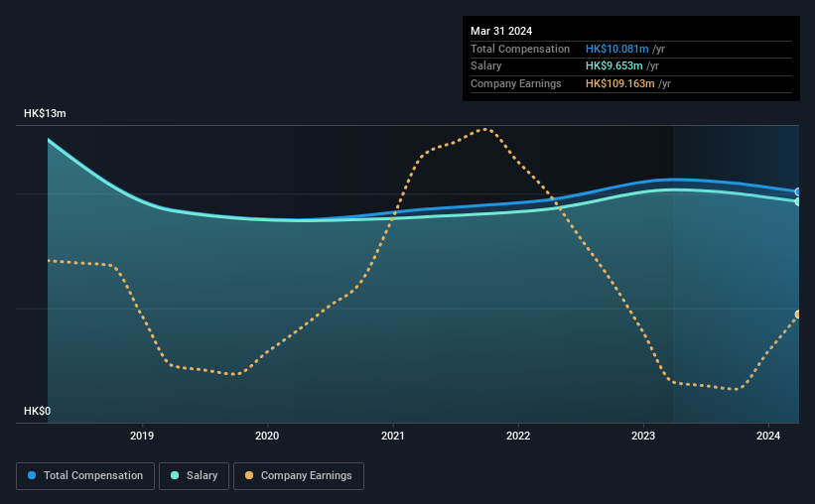Toggle the Company Earnings legend button
The image size is (815, 504).
pyautogui.click(x=299, y=476)
